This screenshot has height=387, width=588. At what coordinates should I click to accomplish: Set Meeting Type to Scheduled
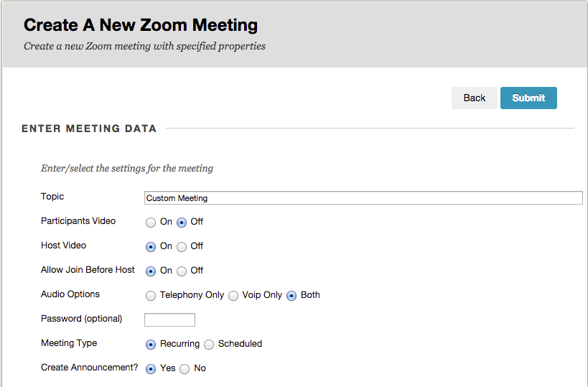(209, 345)
